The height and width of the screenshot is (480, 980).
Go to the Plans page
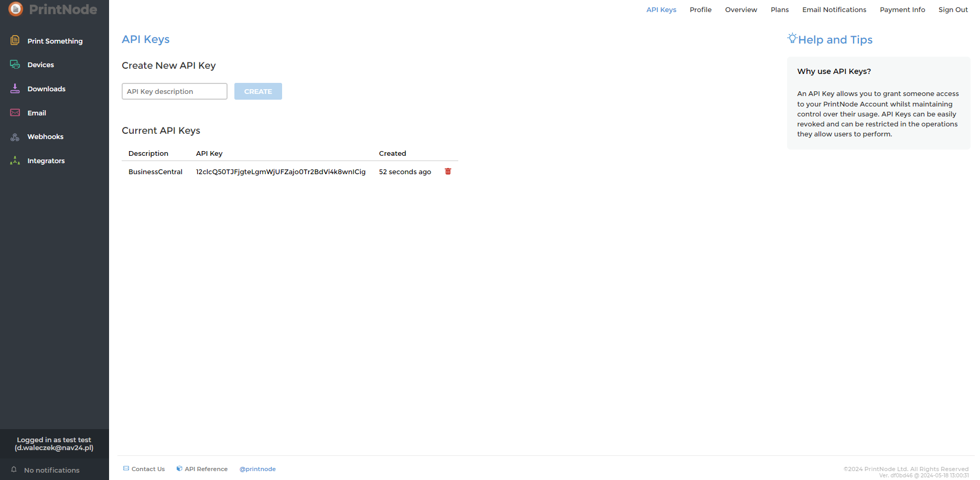[x=780, y=9]
